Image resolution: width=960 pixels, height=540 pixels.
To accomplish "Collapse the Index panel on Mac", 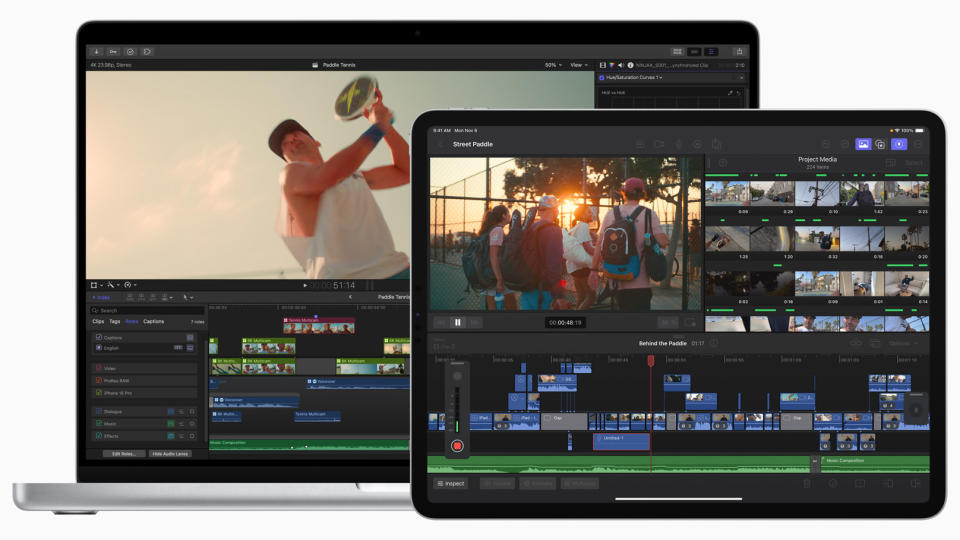I will coord(100,298).
